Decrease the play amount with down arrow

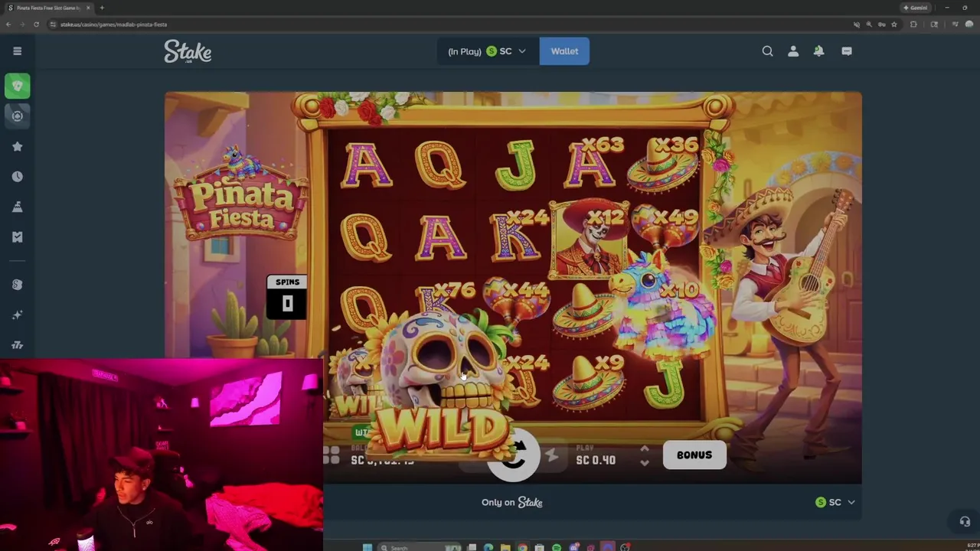tap(644, 463)
